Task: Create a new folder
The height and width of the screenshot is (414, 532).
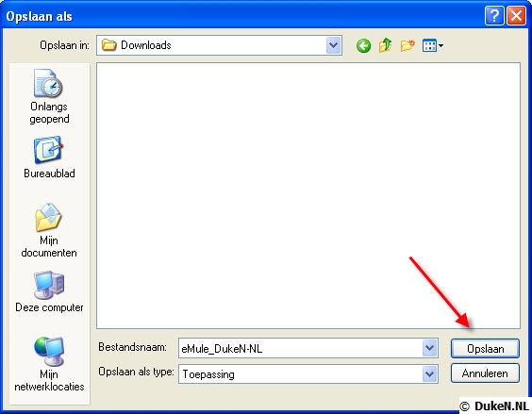Action: (x=407, y=45)
